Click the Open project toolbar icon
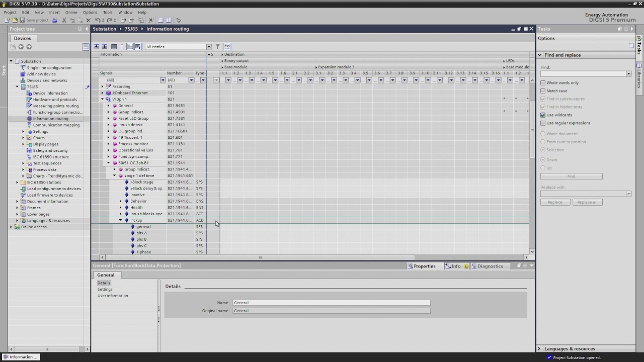Image resolution: width=644 pixels, height=362 pixels. pyautogui.click(x=15, y=20)
